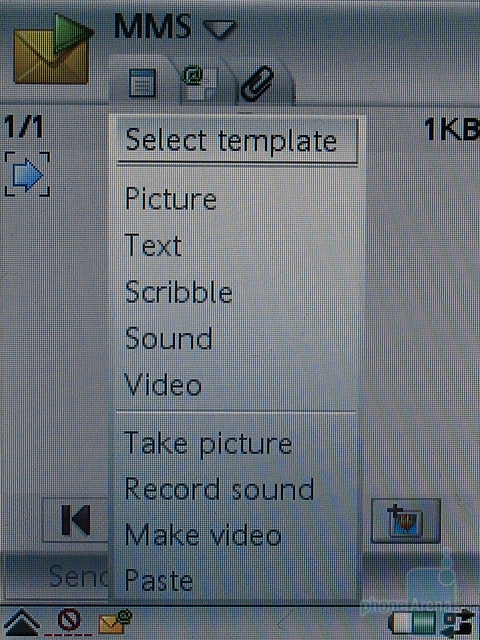Choose Scribble in the menu

178,291
